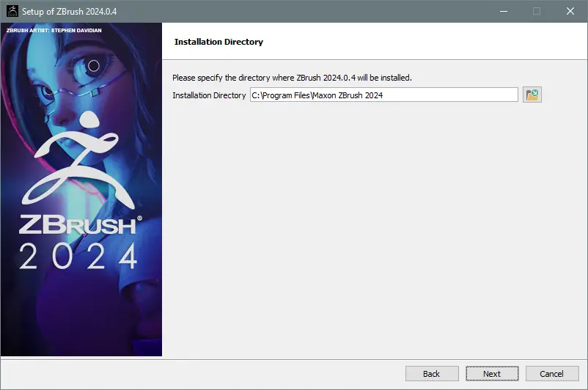This screenshot has width=588, height=390.
Task: Cancel the ZBrush setup
Action: click(x=552, y=373)
